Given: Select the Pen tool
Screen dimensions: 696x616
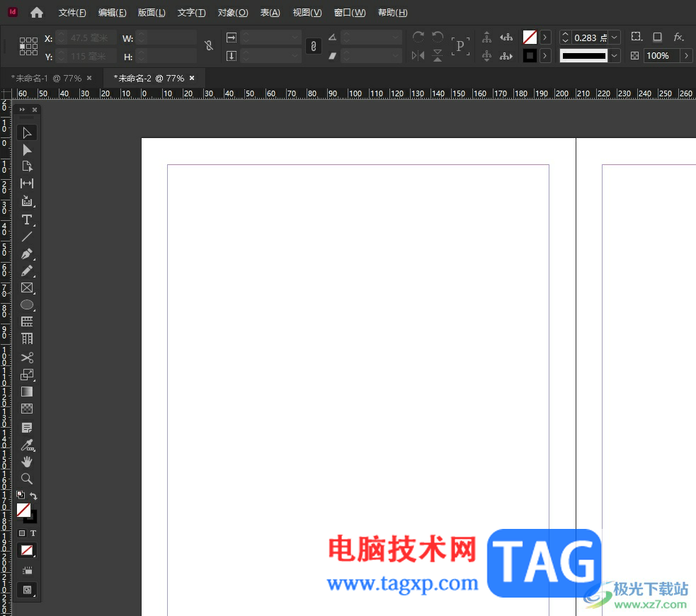Looking at the screenshot, I should [27, 254].
